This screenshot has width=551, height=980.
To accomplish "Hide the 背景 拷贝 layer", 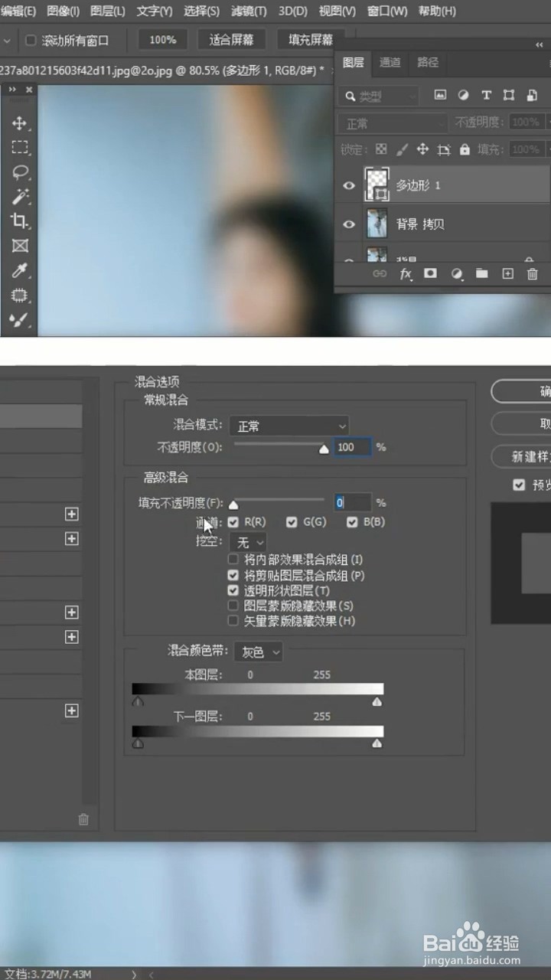I will (349, 224).
